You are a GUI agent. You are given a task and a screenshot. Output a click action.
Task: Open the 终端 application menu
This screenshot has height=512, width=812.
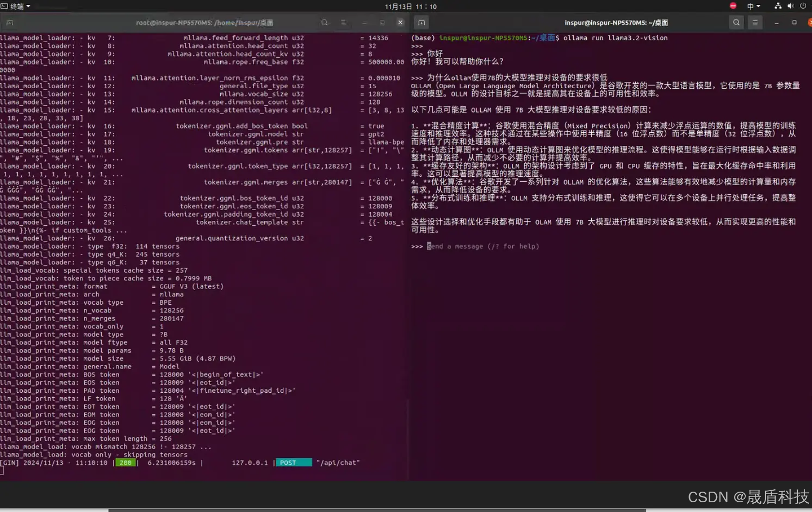tap(20, 6)
